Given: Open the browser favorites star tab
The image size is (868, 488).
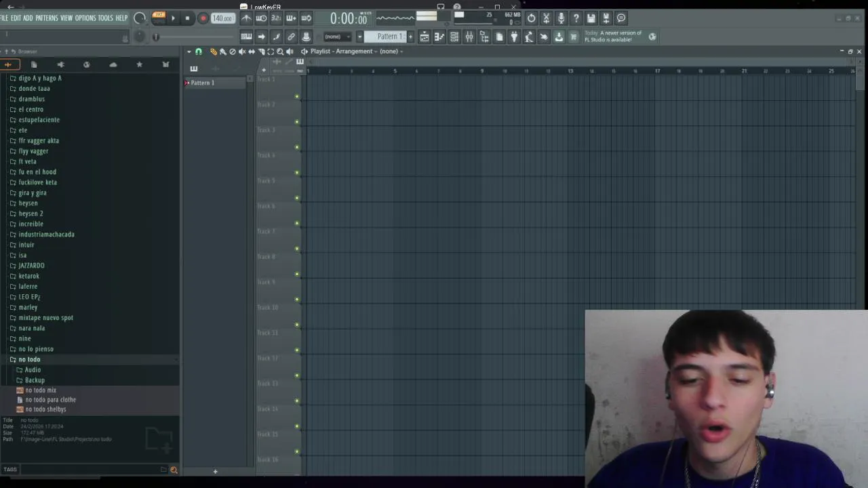Looking at the screenshot, I should coord(139,64).
